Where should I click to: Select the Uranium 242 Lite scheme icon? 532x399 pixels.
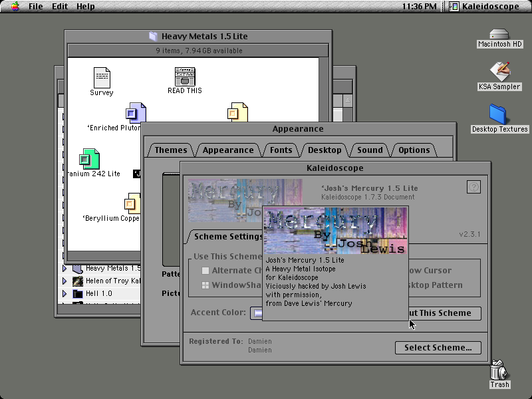pyautogui.click(x=90, y=159)
